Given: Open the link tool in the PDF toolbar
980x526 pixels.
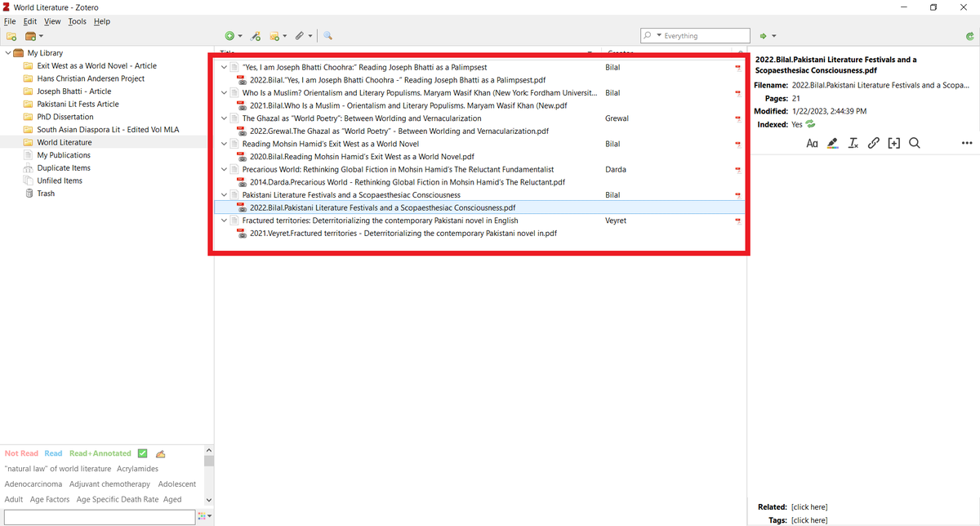Looking at the screenshot, I should point(873,143).
